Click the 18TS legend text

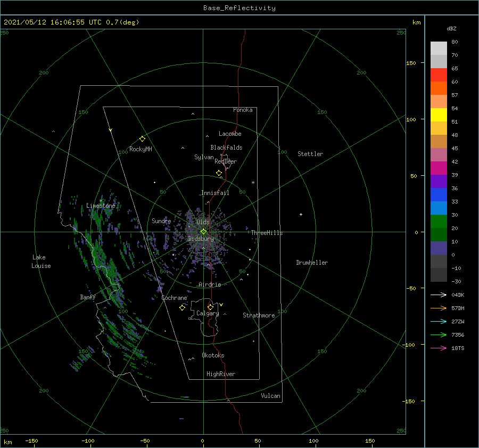point(458,348)
